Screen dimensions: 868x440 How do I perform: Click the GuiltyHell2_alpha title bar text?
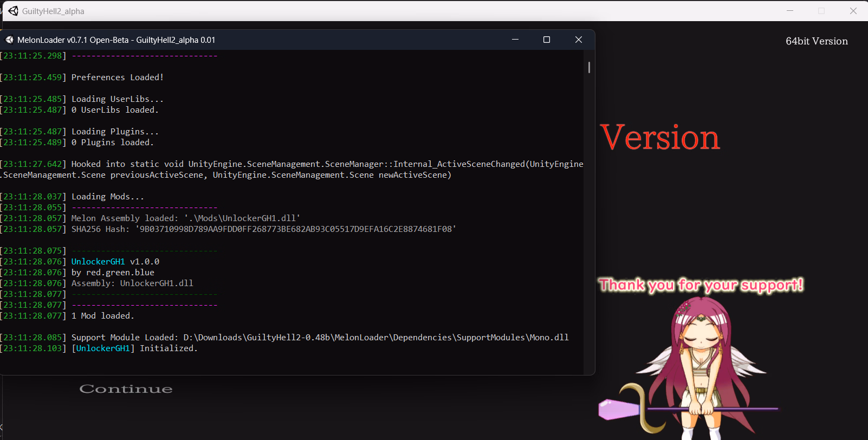point(53,11)
